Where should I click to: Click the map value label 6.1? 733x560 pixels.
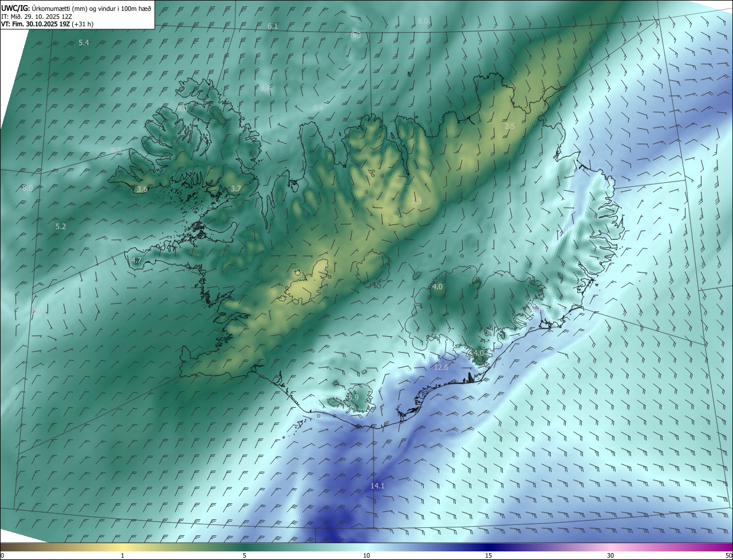click(x=273, y=26)
